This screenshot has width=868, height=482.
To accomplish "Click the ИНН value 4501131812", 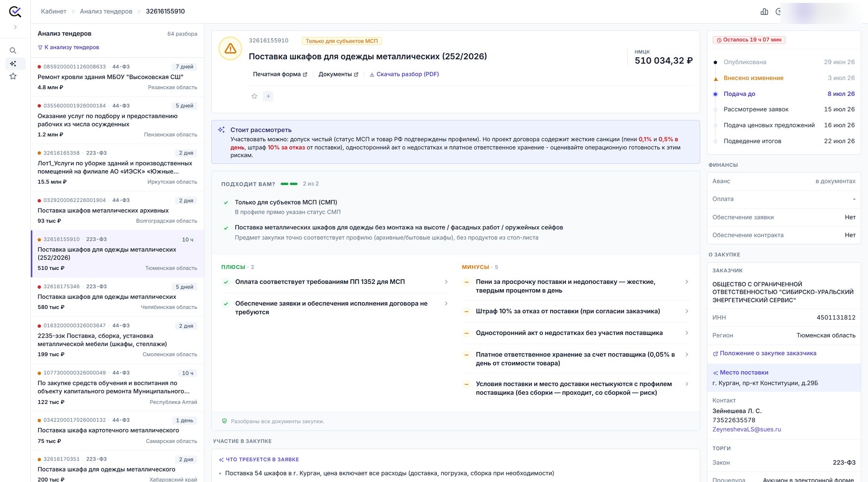I will [836, 318].
